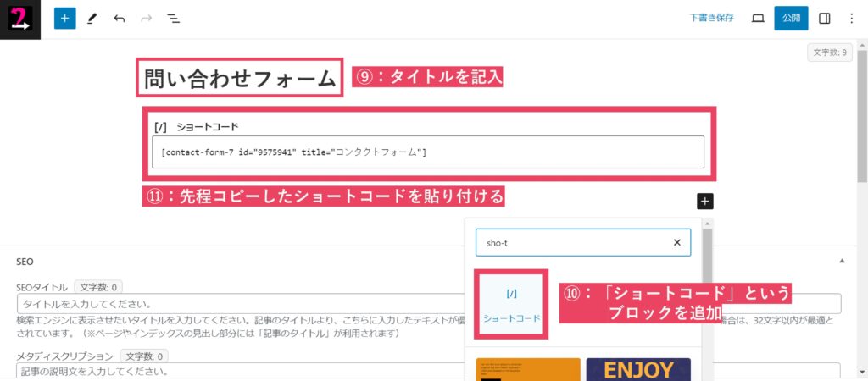The width and height of the screenshot is (868, 381).
Task: Click the 問い合わせフォーム title field
Action: 241,79
